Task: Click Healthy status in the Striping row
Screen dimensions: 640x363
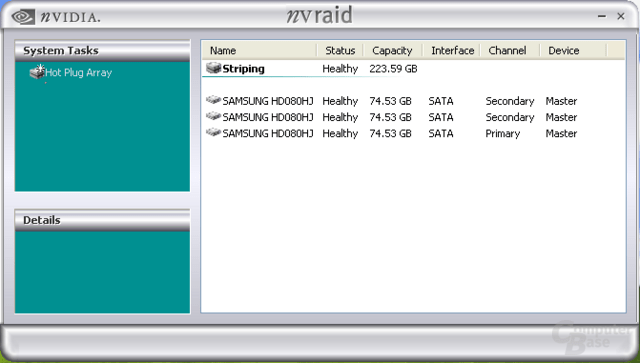Action: (340, 69)
